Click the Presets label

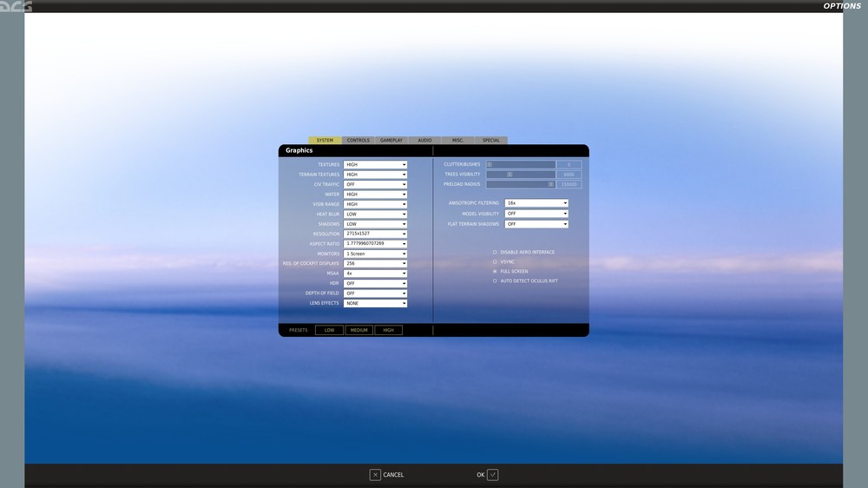click(298, 330)
